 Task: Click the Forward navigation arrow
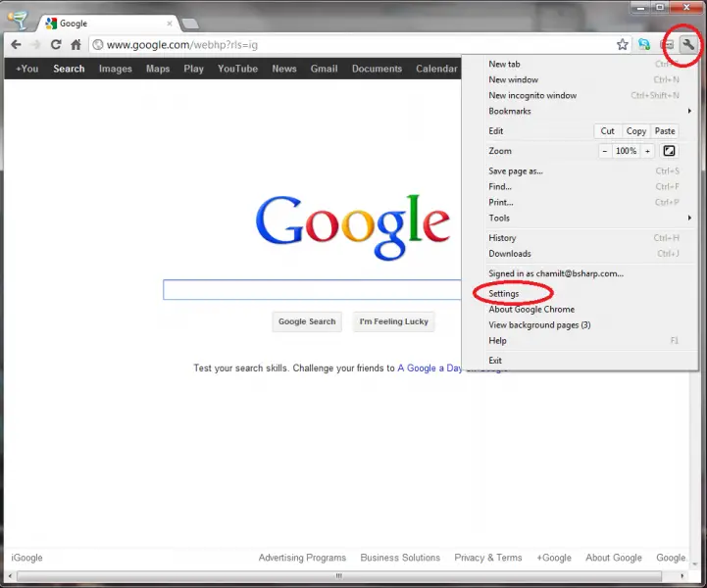[35, 45]
